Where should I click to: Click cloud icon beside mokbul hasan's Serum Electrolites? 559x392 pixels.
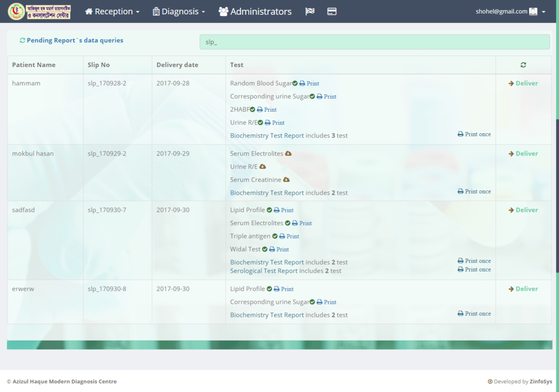tap(288, 154)
